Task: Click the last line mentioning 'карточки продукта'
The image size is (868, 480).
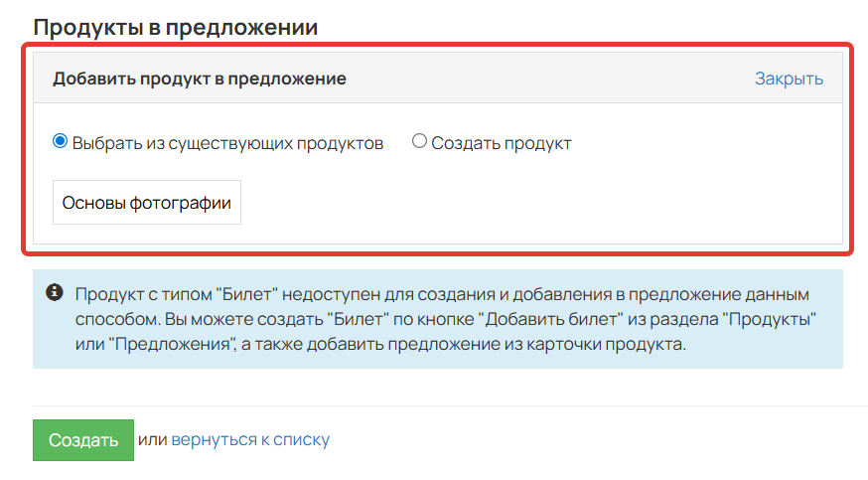Action: tap(380, 344)
